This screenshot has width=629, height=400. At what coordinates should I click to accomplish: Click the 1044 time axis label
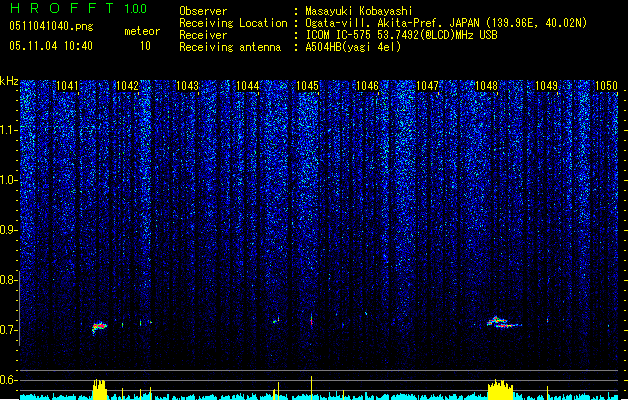[248, 86]
